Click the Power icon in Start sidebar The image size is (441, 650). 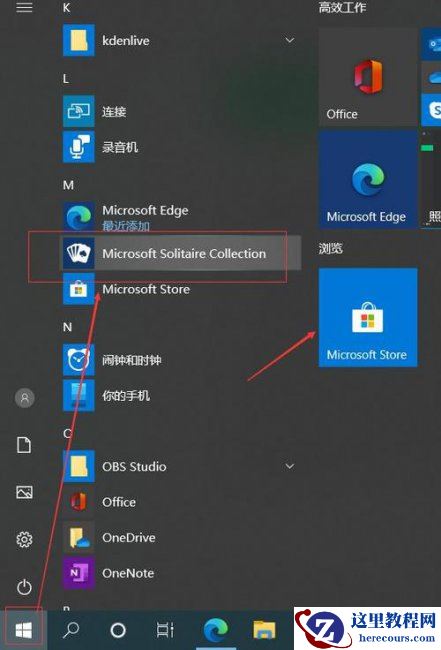click(x=24, y=587)
